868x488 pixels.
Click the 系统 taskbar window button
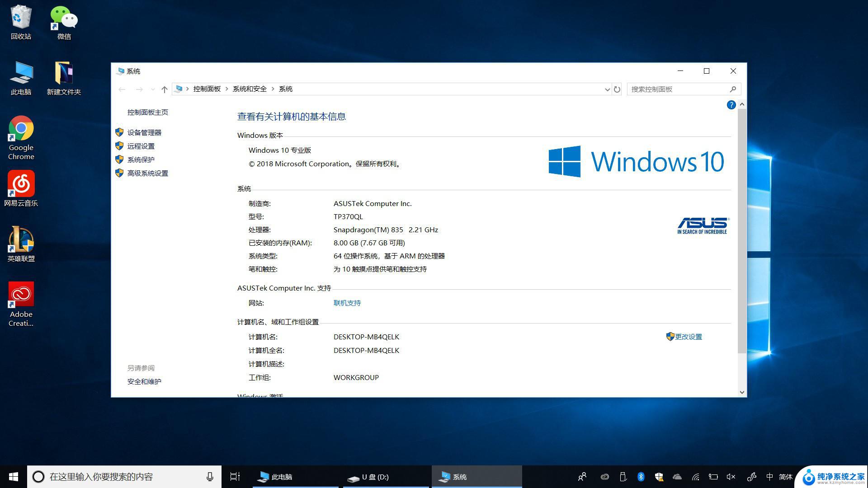pos(477,477)
